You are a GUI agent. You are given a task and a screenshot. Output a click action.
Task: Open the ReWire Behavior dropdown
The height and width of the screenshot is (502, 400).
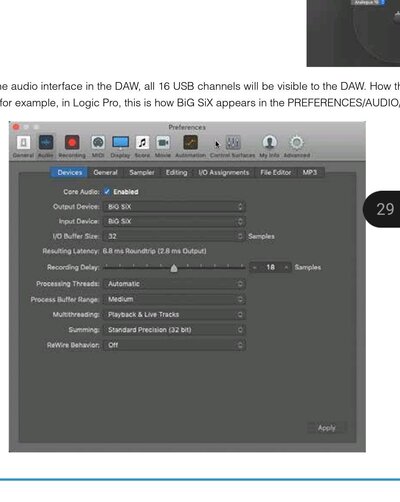click(174, 345)
